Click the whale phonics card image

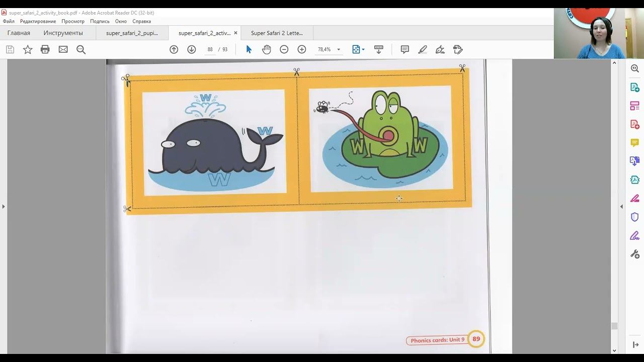click(215, 142)
